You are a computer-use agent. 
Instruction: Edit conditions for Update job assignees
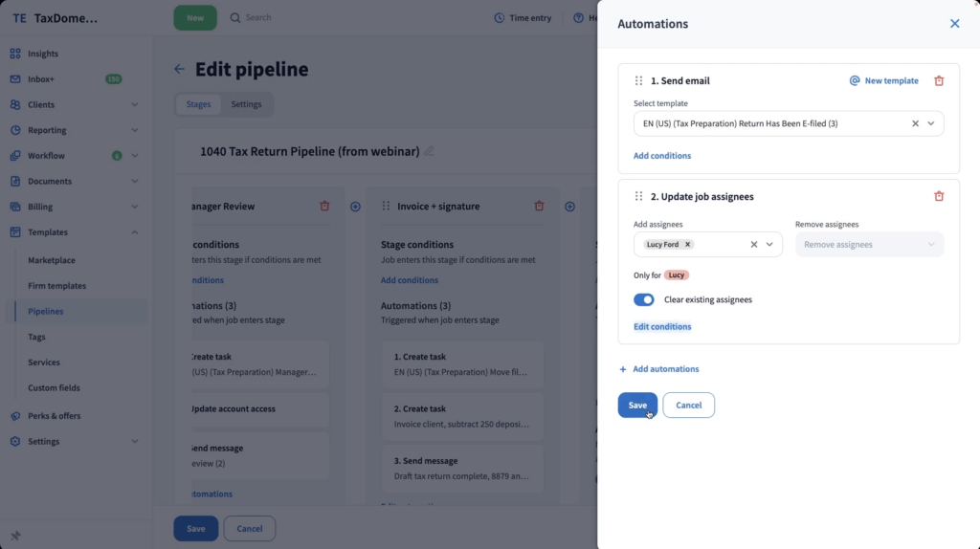pyautogui.click(x=662, y=327)
